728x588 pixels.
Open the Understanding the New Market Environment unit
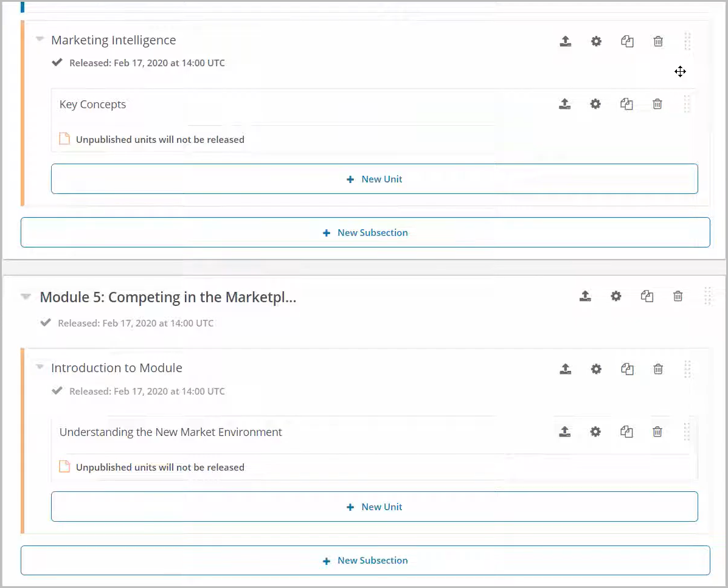171,432
